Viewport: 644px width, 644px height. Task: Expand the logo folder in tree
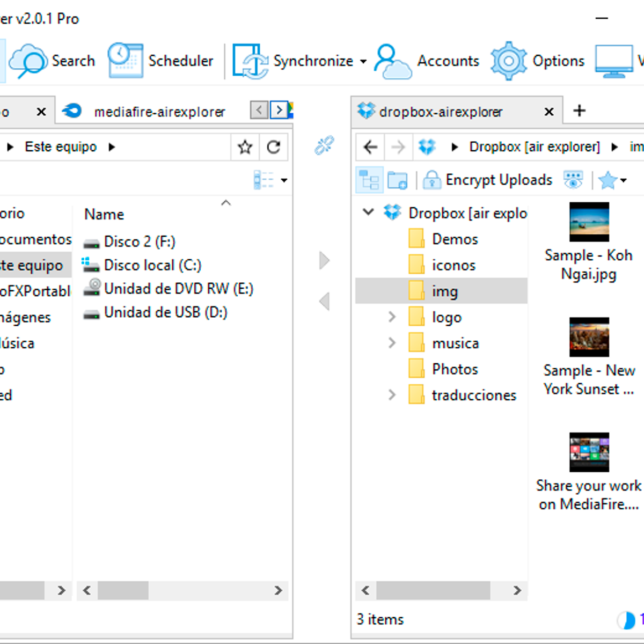click(x=392, y=317)
